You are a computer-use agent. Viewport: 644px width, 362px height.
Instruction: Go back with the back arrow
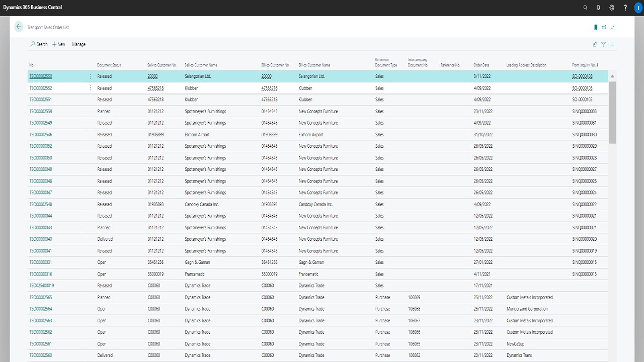(19, 27)
